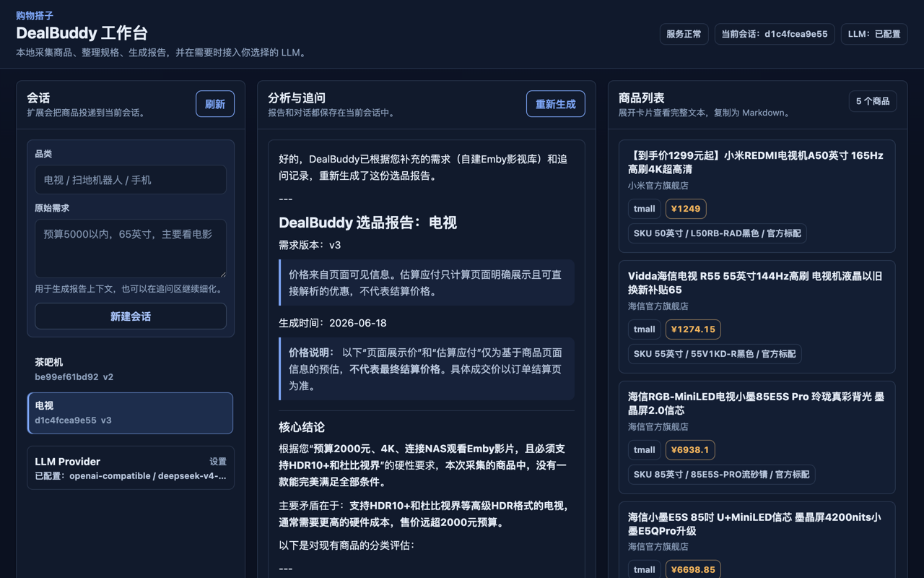Click the 重新生成 button
The height and width of the screenshot is (578, 924).
[556, 104]
